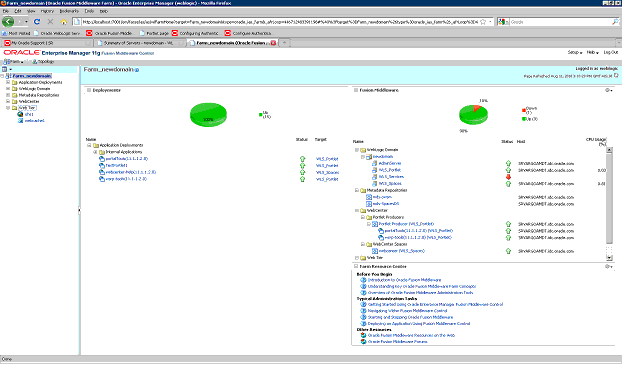Open the Getting Started Using Oracle Enterprise Manager link
Viewport: 625px width, 365px height.
pos(435,304)
